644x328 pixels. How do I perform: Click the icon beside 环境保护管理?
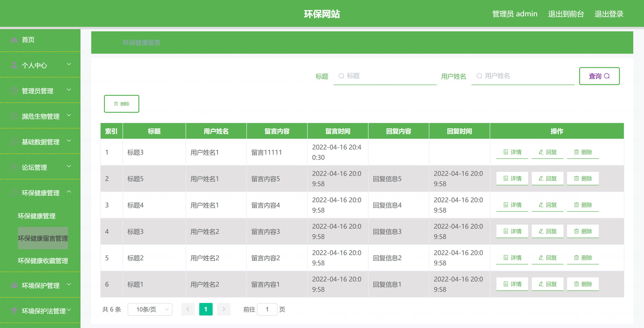pos(14,285)
